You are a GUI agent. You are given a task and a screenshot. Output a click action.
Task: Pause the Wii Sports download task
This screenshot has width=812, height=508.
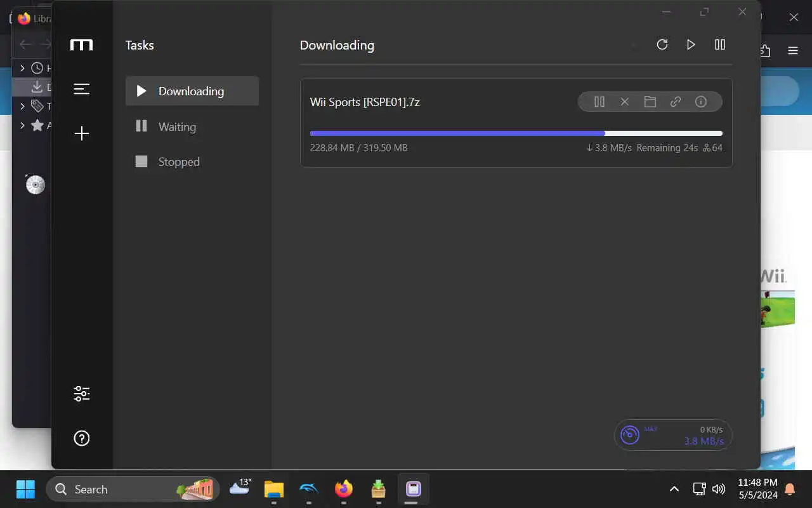pos(599,102)
